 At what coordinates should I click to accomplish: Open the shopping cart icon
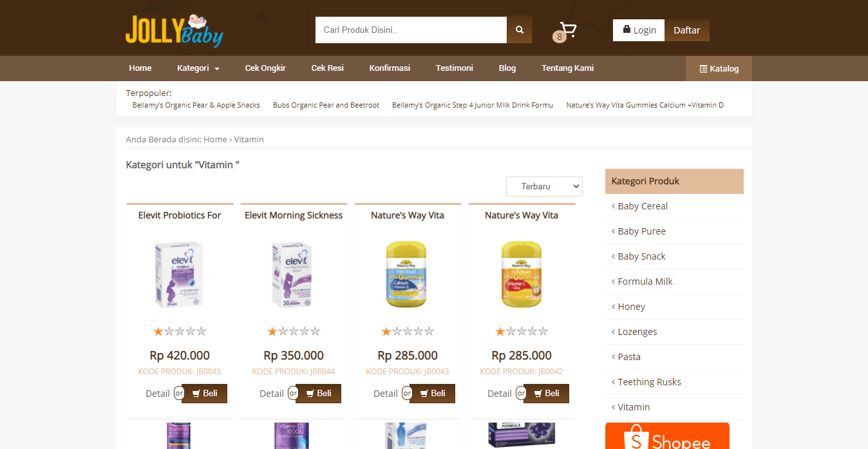pos(567,30)
